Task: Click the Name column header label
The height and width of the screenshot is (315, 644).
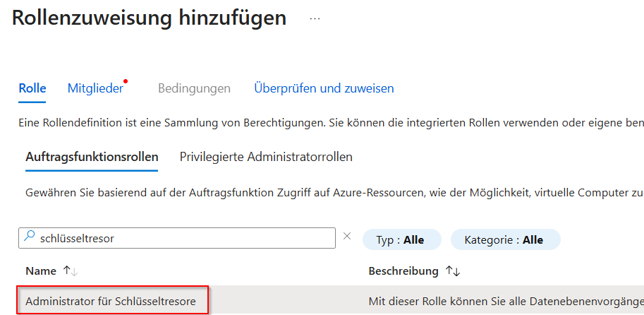Action: pos(40,271)
